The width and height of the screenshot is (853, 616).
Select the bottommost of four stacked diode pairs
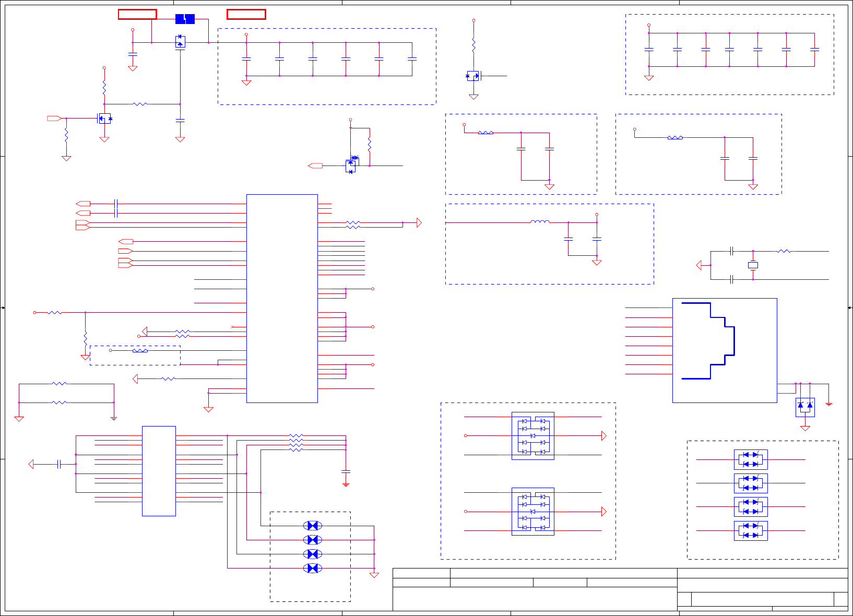751,530
